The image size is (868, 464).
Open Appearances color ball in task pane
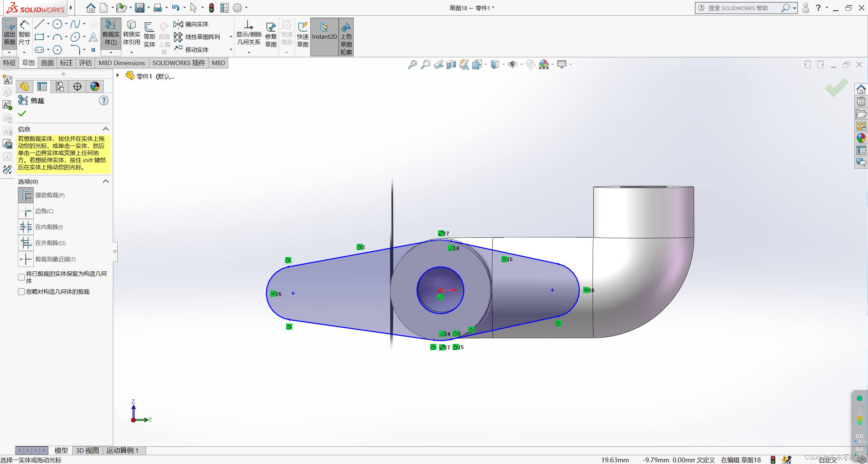(861, 138)
